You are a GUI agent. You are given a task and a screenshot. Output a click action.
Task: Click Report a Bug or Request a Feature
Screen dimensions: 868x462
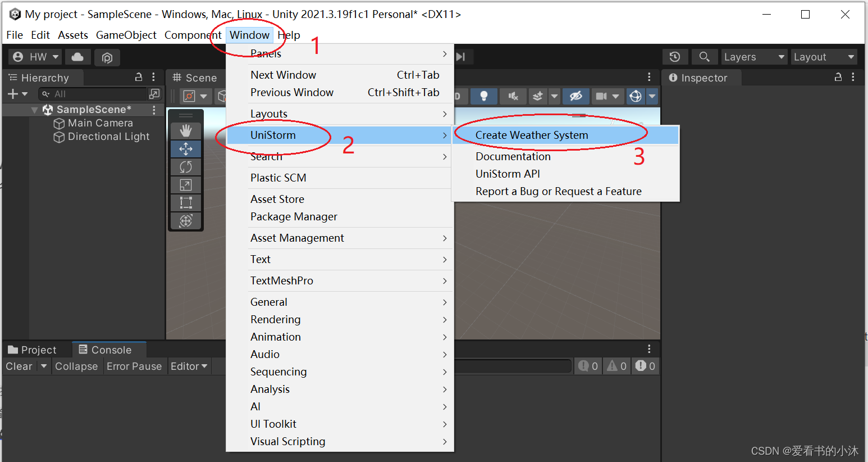pos(565,192)
